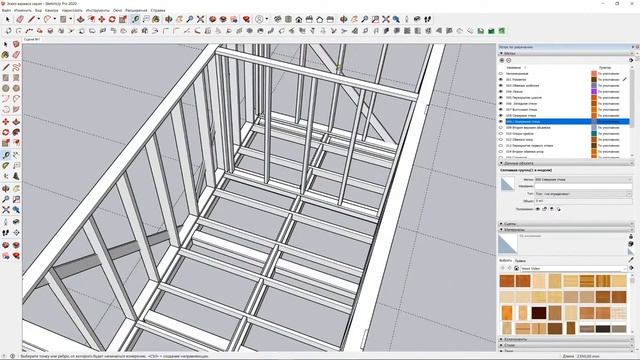Click Add Tag plus icon in Tags panel

click(502, 60)
